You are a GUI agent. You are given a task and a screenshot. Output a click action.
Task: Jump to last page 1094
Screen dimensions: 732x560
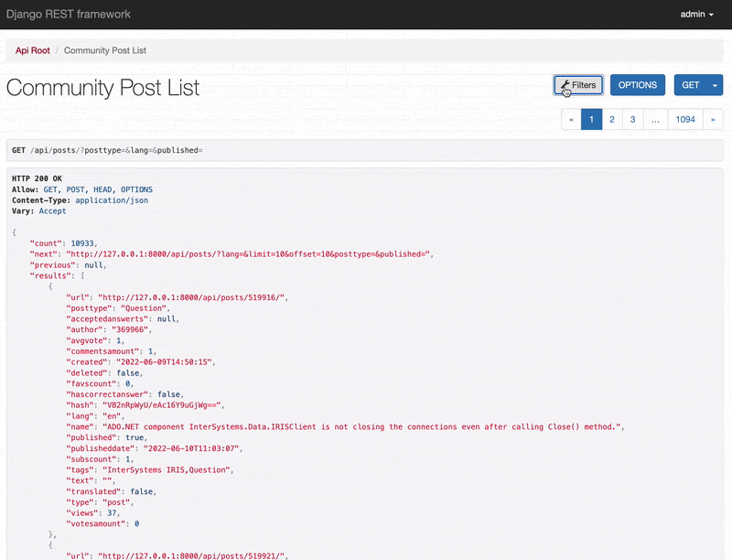pos(684,119)
